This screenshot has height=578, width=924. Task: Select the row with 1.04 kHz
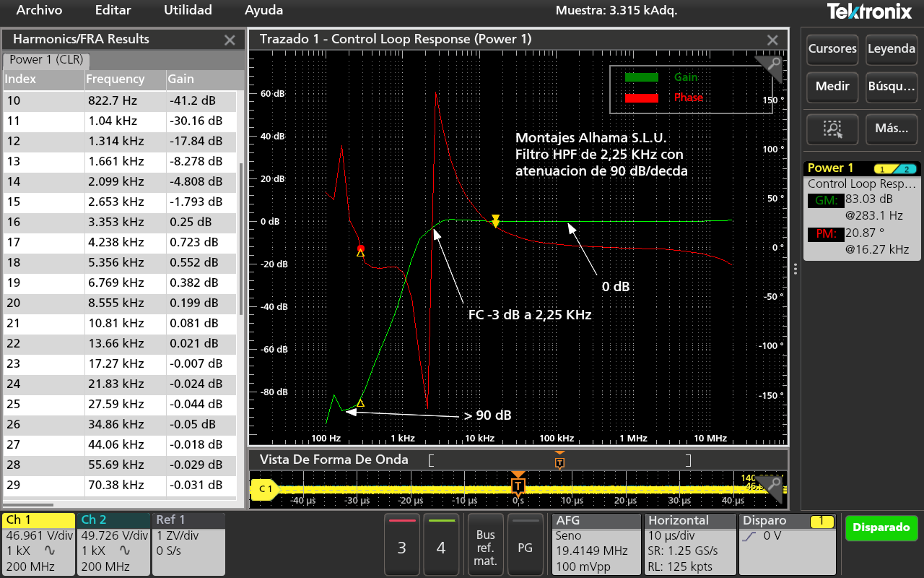click(x=119, y=121)
